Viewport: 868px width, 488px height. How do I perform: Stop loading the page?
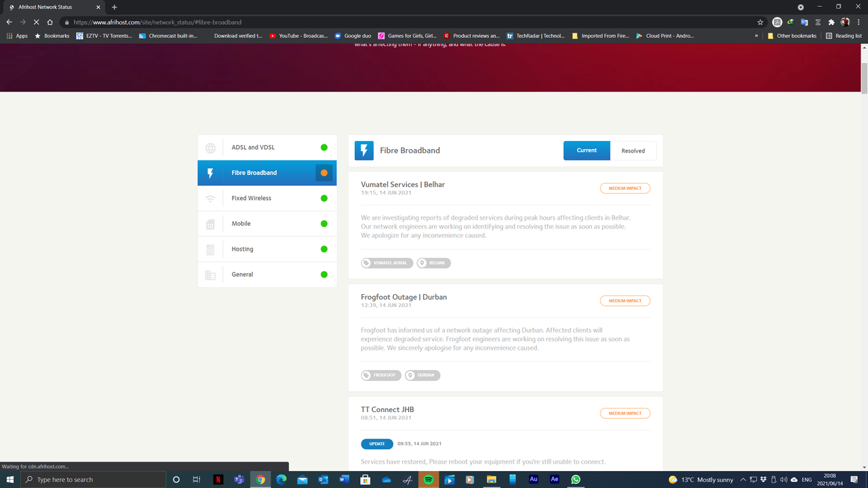tap(36, 22)
